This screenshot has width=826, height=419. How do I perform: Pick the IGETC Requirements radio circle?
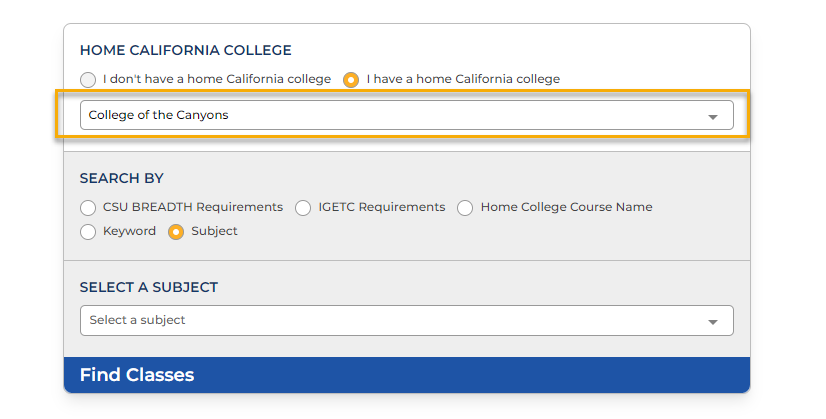tap(303, 208)
